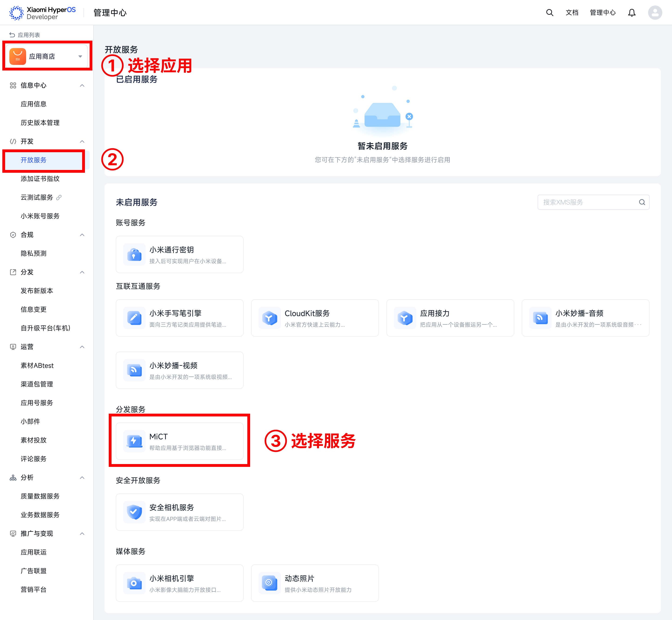Screen dimensions: 672x620
Task: Open search via magnifier icon in header
Action: [549, 13]
